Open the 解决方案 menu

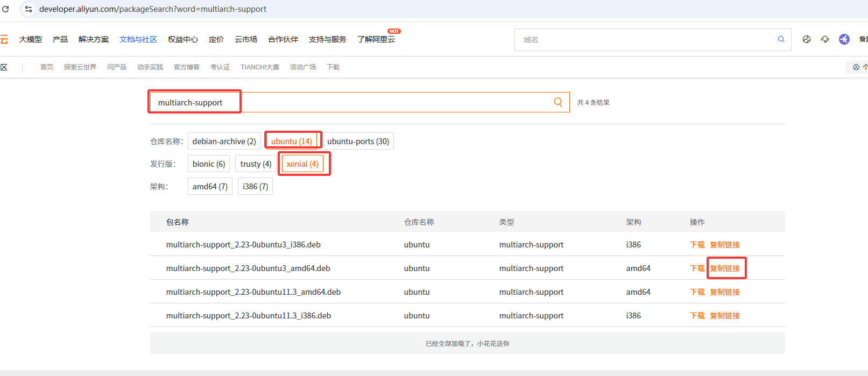[x=94, y=39]
